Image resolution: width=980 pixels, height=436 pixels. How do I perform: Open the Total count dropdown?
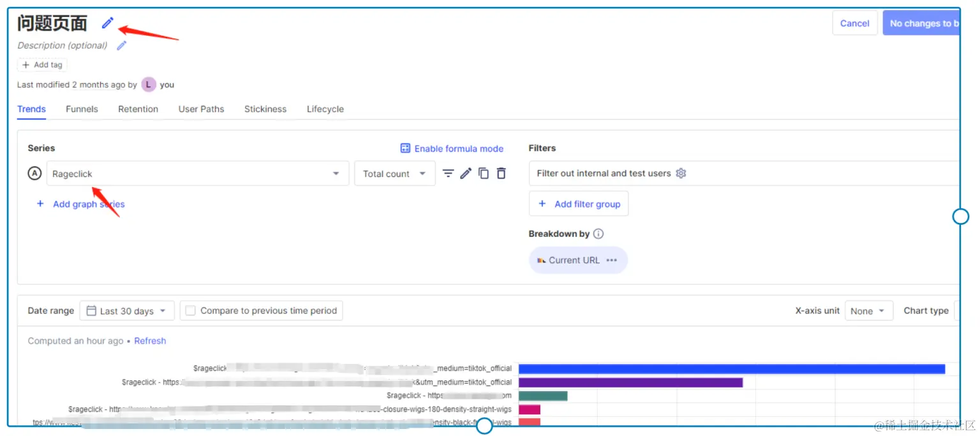(395, 174)
